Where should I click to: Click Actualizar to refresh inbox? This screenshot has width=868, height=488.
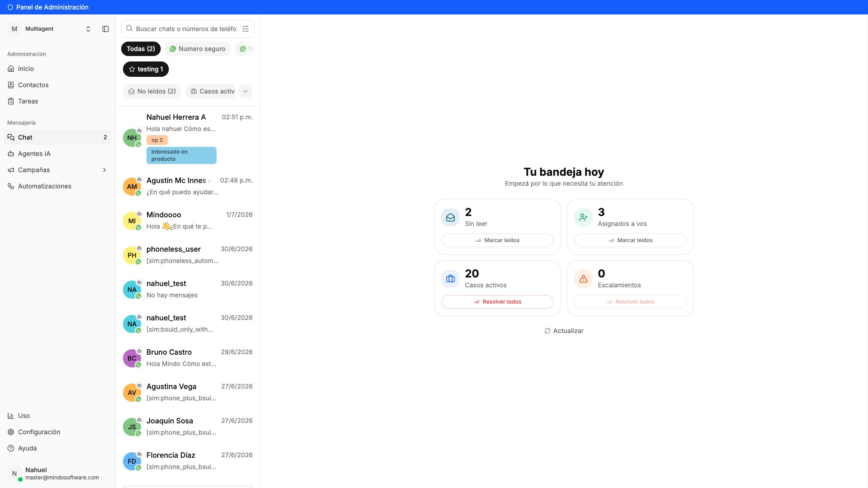coord(564,331)
